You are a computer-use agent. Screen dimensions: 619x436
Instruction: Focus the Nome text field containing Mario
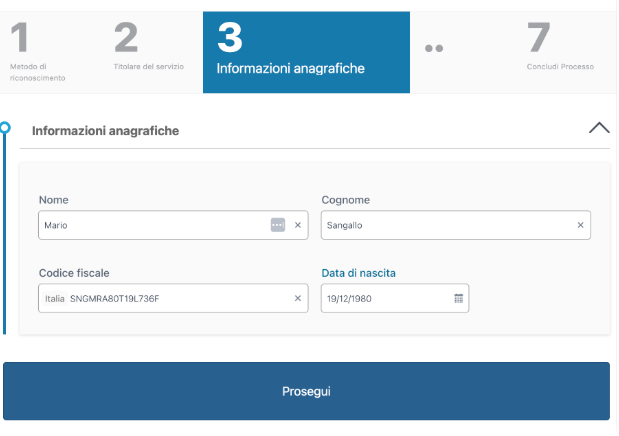pyautogui.click(x=150, y=225)
